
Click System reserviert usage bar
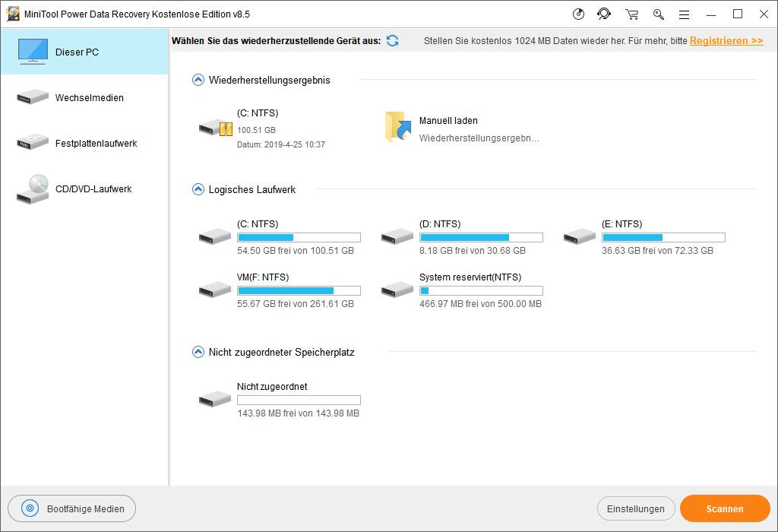[481, 290]
